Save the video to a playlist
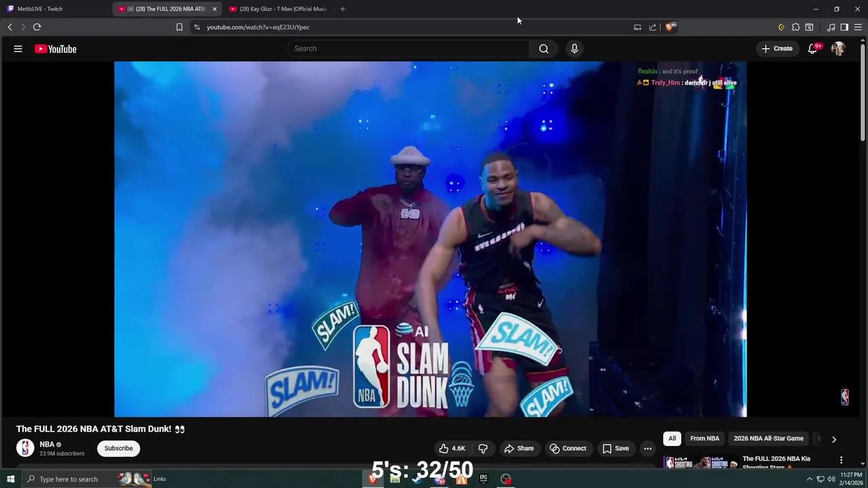Image resolution: width=868 pixels, height=488 pixels. 616,448
